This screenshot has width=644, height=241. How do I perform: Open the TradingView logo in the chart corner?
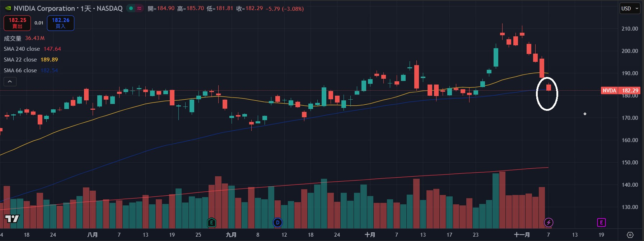[x=12, y=219]
